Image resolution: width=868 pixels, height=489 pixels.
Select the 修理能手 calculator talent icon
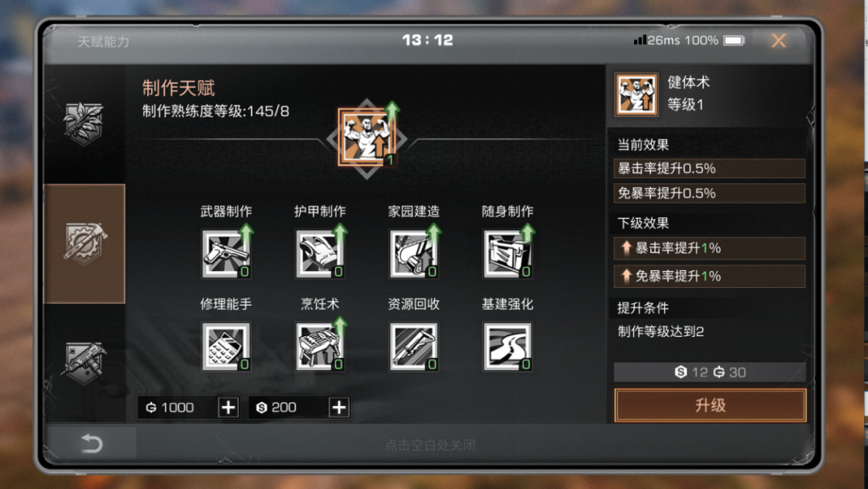coord(227,347)
